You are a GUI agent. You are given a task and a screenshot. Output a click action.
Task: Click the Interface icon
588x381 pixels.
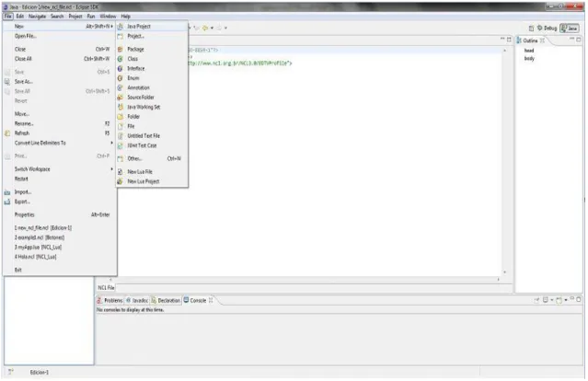pos(121,69)
